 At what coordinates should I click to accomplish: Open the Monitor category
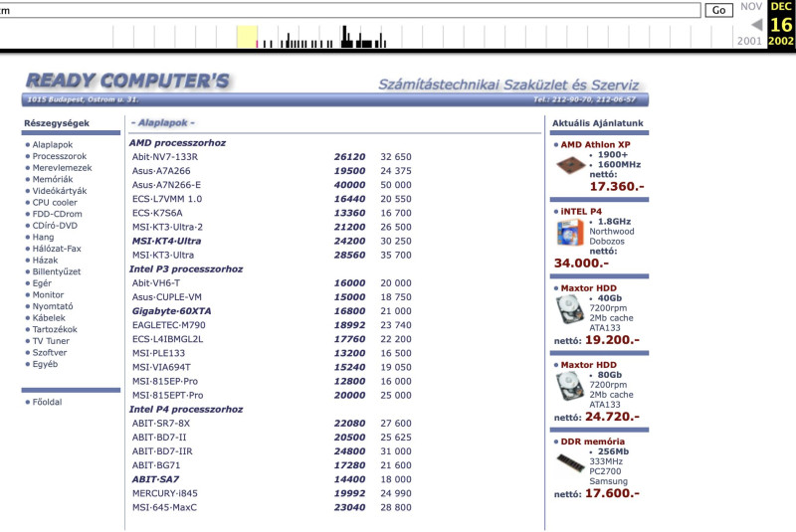pyautogui.click(x=48, y=294)
